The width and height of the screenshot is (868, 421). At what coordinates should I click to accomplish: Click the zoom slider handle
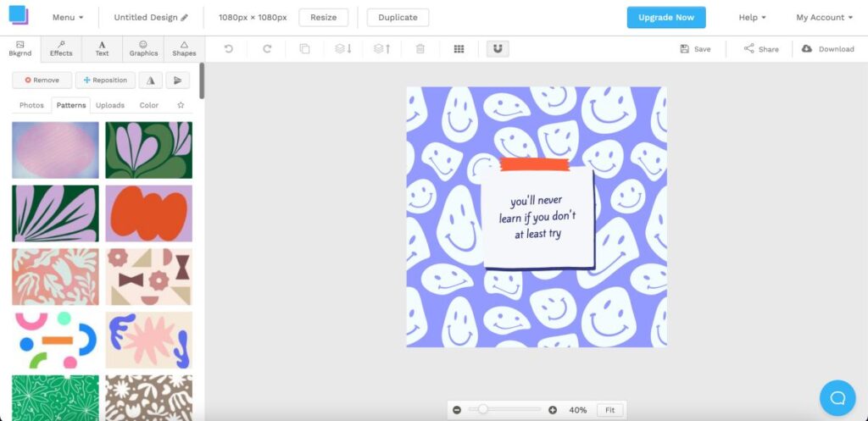click(483, 409)
